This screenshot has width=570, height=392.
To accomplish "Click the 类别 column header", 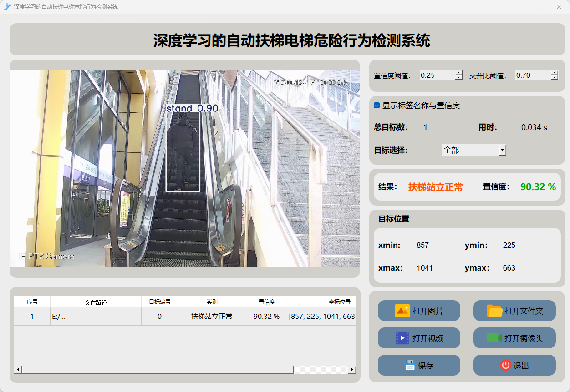I will click(x=212, y=302).
